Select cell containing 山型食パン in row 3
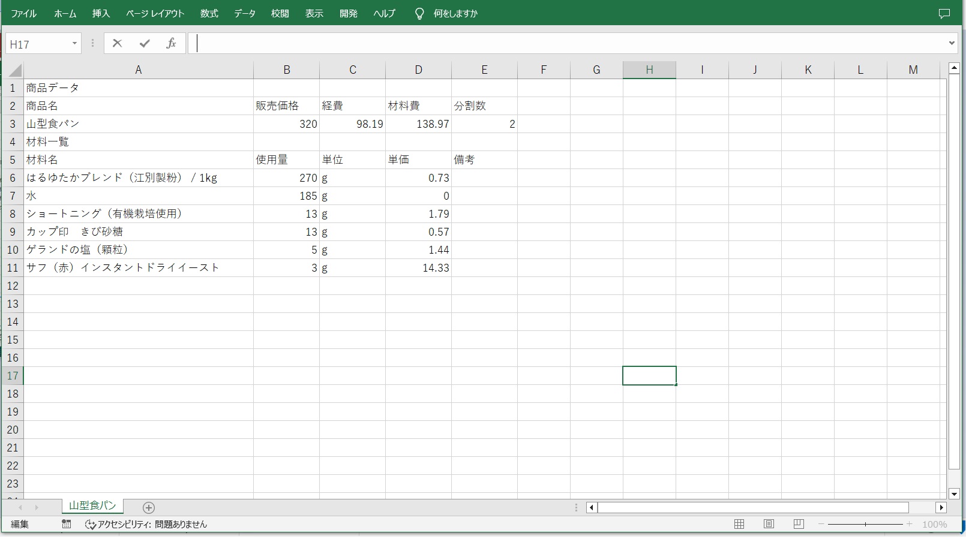966x560 pixels. (139, 124)
